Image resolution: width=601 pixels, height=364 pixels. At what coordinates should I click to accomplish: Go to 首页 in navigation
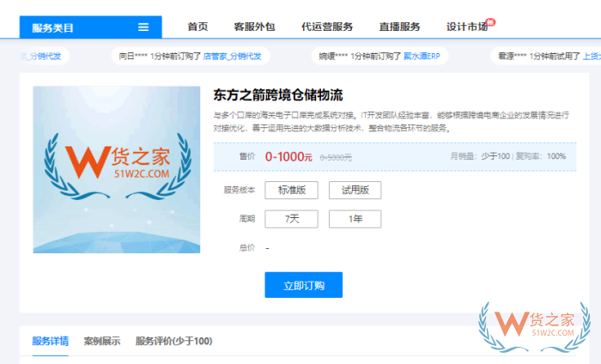tap(197, 27)
